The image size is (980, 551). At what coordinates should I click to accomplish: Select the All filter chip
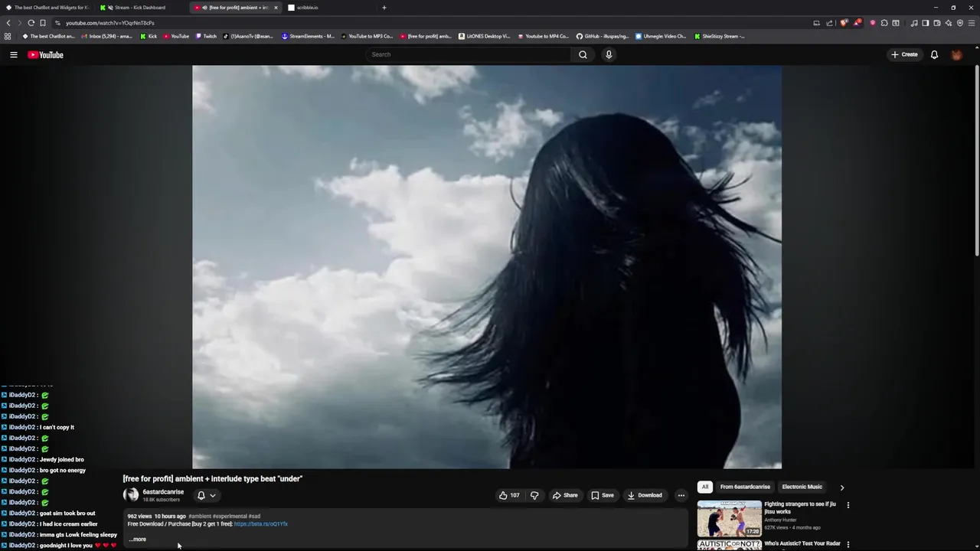tap(705, 487)
